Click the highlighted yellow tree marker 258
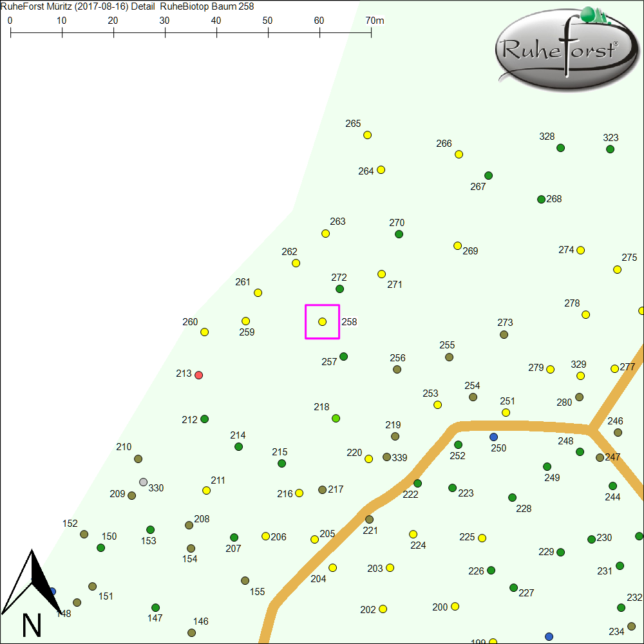This screenshot has width=644, height=644. click(323, 321)
